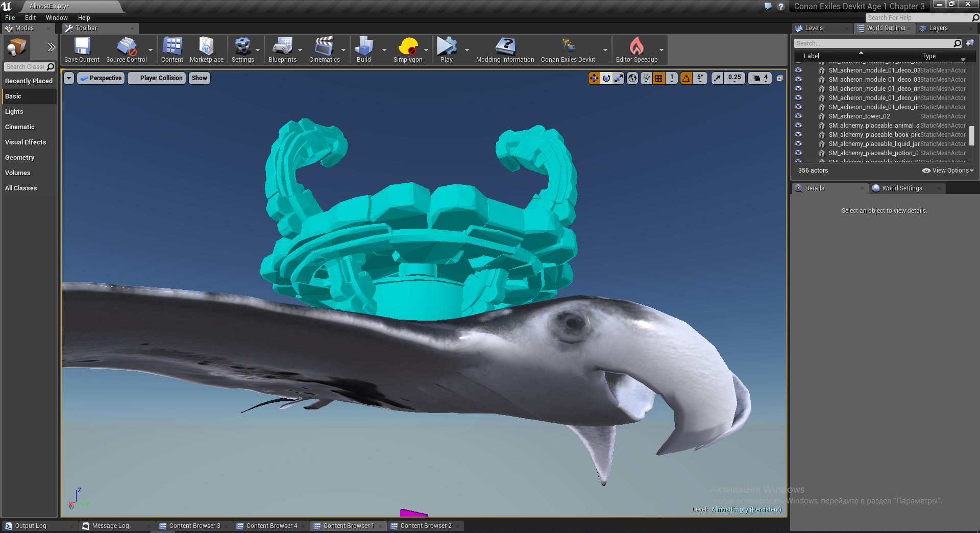Open the View Options dropdown in outliner

click(948, 171)
